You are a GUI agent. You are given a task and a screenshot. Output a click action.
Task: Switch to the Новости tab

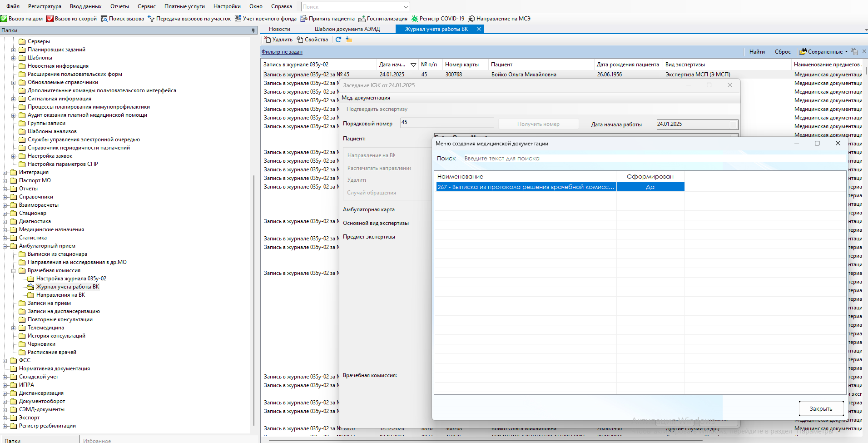click(x=279, y=29)
